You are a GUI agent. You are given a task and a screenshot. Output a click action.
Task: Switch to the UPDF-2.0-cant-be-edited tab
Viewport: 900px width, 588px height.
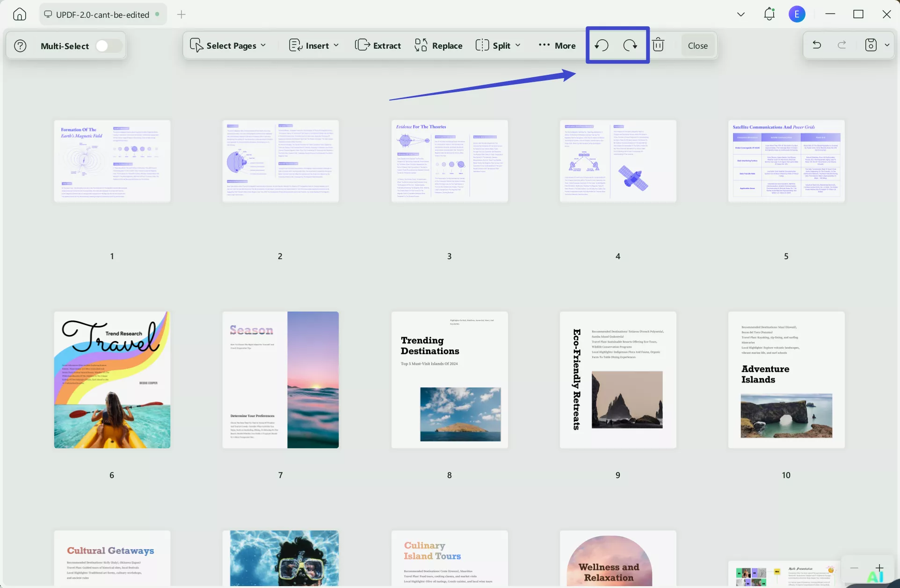[x=102, y=15]
